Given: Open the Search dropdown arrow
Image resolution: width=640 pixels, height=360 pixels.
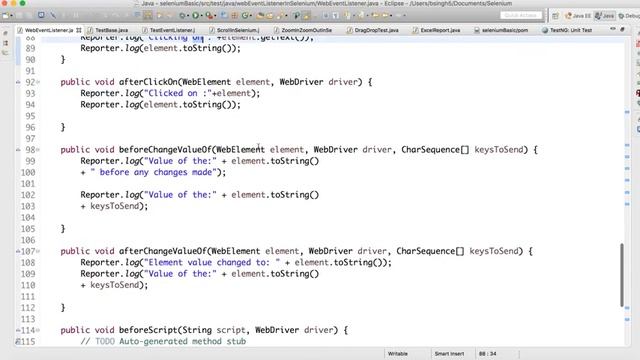Looking at the screenshot, I should (286, 16).
